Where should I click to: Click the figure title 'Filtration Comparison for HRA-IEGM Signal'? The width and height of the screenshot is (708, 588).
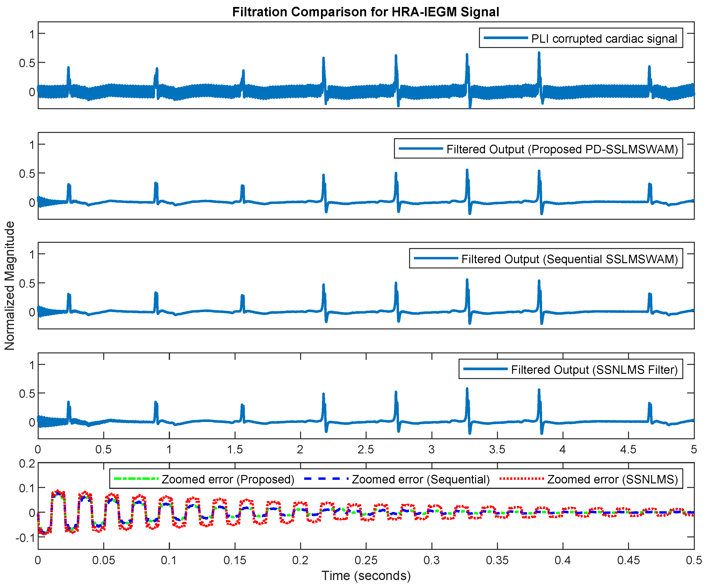tap(365, 12)
